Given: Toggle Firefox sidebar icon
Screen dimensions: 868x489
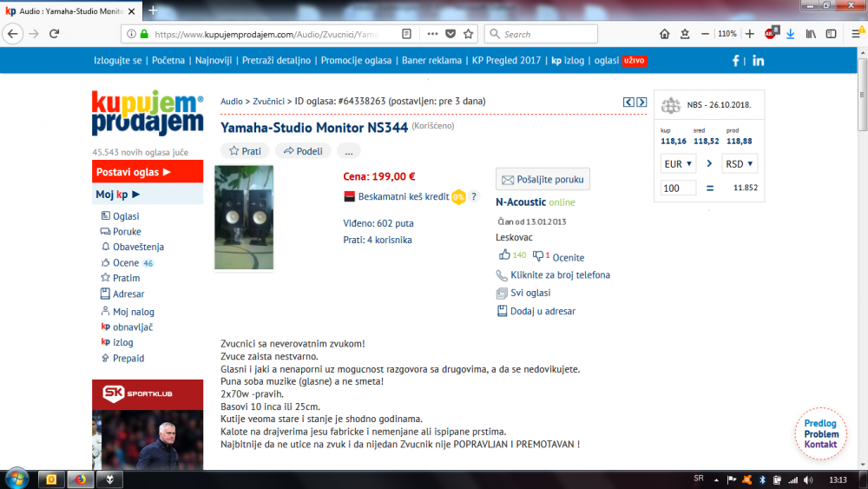Looking at the screenshot, I should pos(831,34).
